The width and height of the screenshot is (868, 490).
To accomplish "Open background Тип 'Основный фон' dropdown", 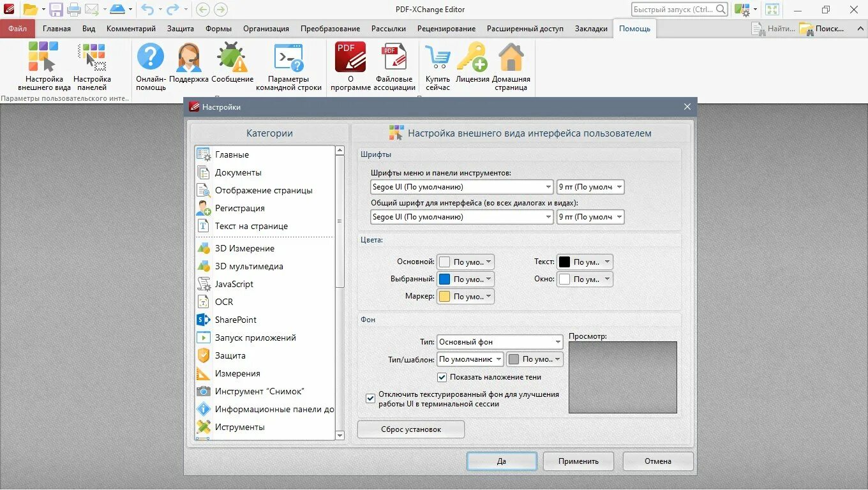I will 499,342.
